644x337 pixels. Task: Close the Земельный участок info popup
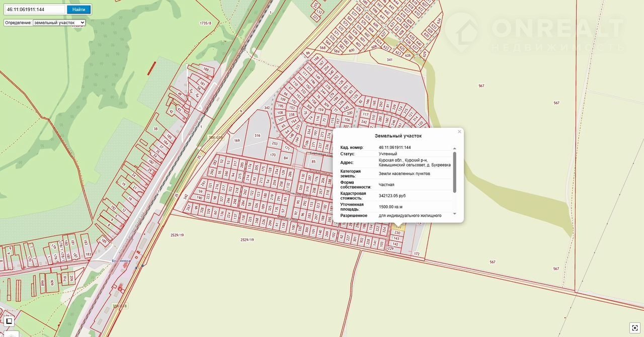459,132
